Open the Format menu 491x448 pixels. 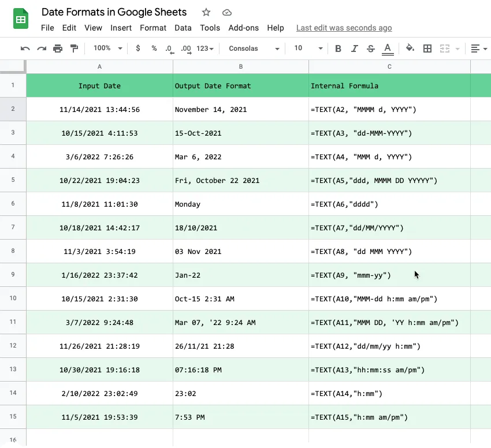tap(152, 28)
